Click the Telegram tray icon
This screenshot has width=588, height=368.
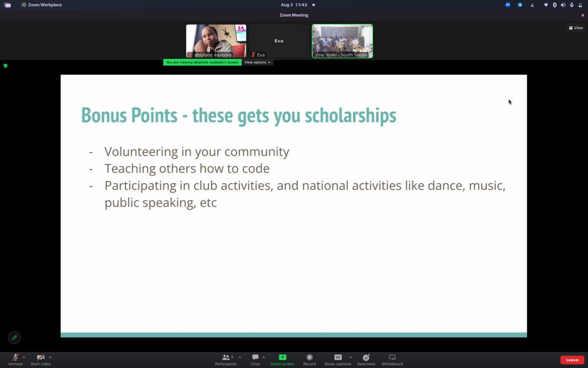[x=520, y=5]
